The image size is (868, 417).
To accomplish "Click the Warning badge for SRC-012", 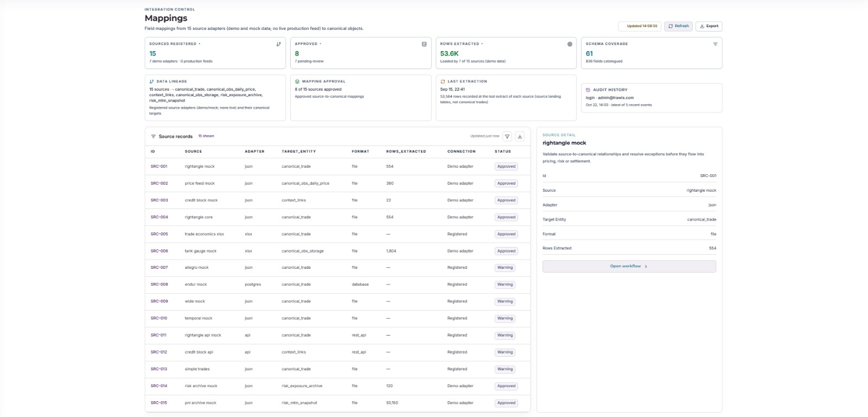I will click(x=505, y=352).
